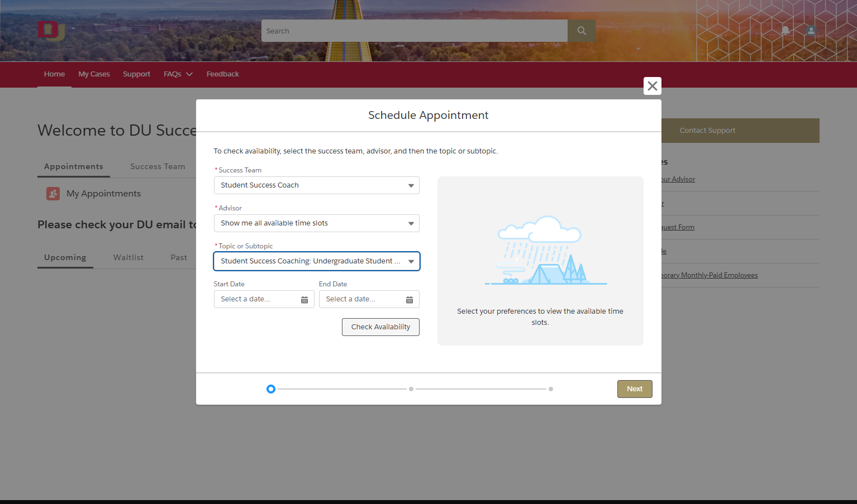The height and width of the screenshot is (504, 857).
Task: Click the My Appointments icon
Action: (53, 194)
